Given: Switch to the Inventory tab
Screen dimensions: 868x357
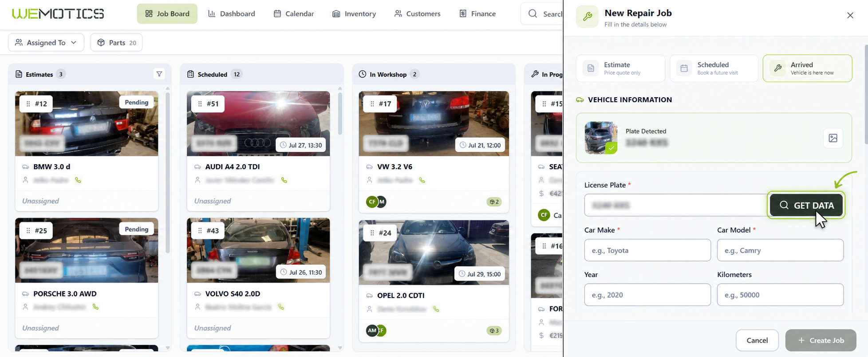Looking at the screenshot, I should click(x=354, y=14).
